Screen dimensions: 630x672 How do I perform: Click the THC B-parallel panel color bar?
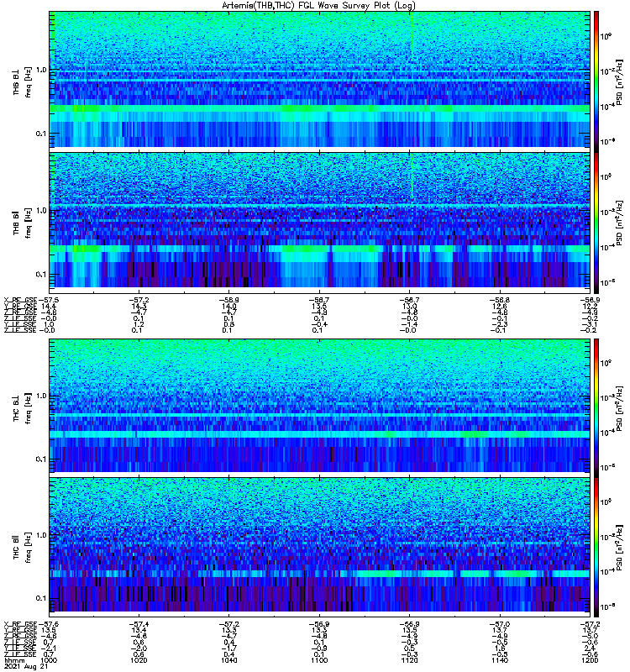(596, 548)
